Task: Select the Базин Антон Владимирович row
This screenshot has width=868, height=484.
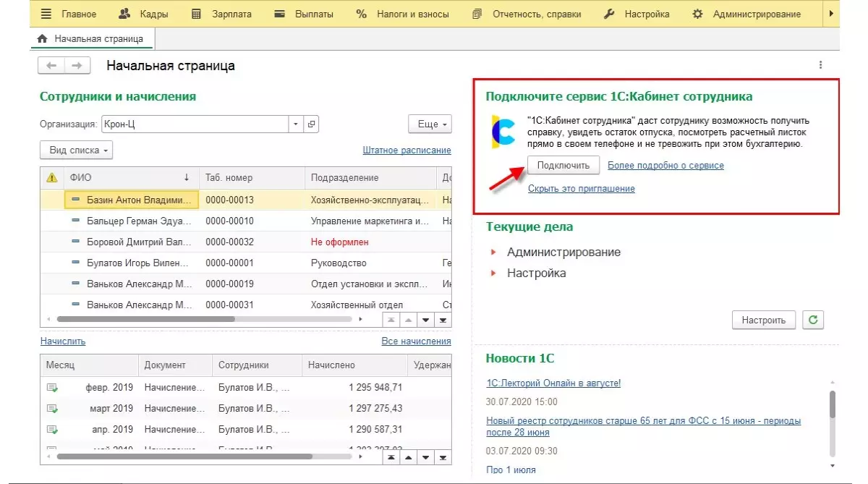Action: coord(137,200)
